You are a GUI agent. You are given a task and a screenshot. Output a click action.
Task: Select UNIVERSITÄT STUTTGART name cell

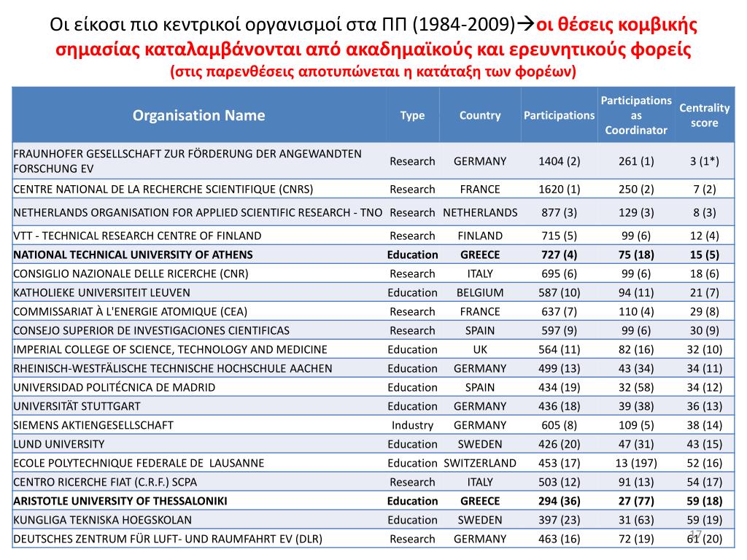pos(77,406)
